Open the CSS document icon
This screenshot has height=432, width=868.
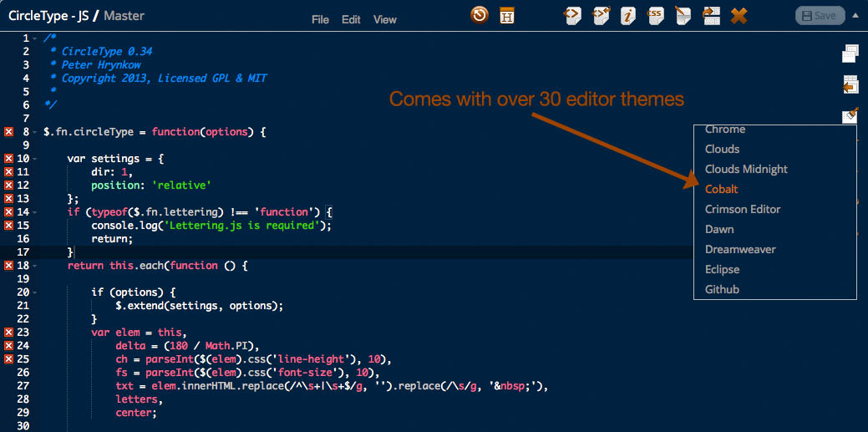[x=656, y=15]
